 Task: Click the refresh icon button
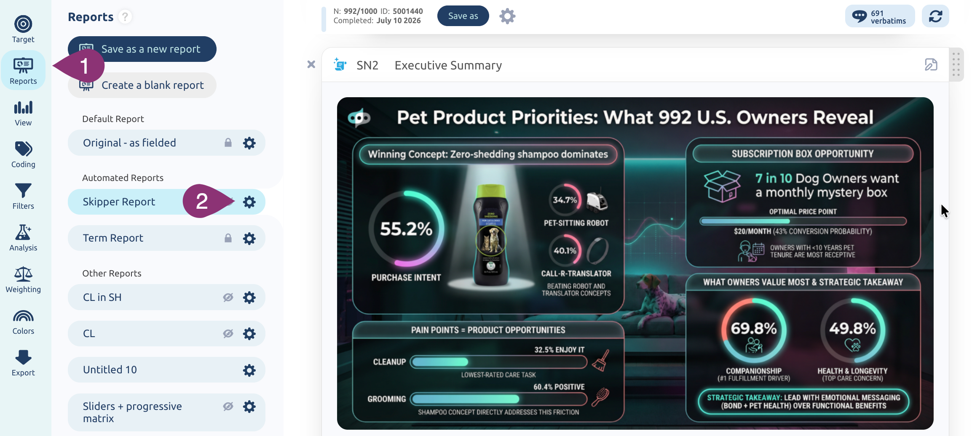click(935, 16)
